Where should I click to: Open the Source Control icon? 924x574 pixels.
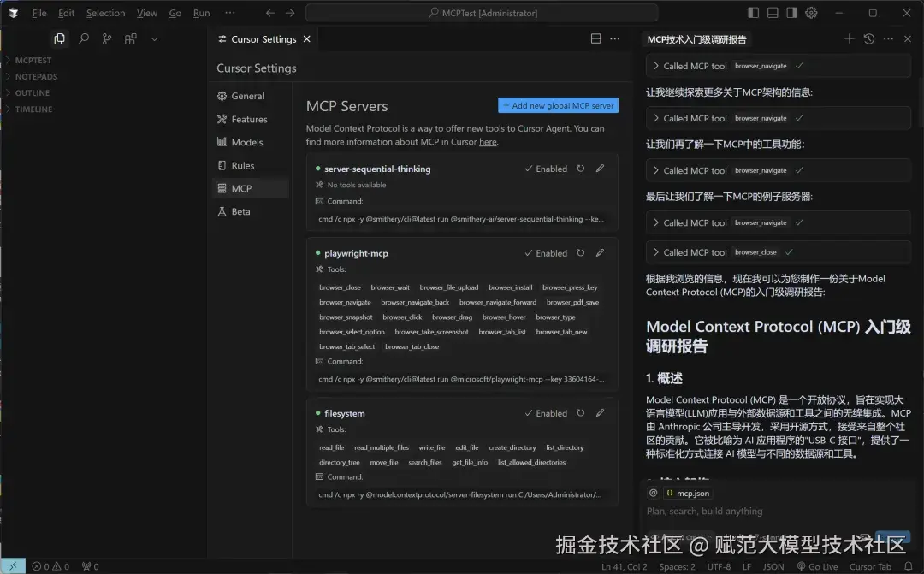(x=107, y=38)
